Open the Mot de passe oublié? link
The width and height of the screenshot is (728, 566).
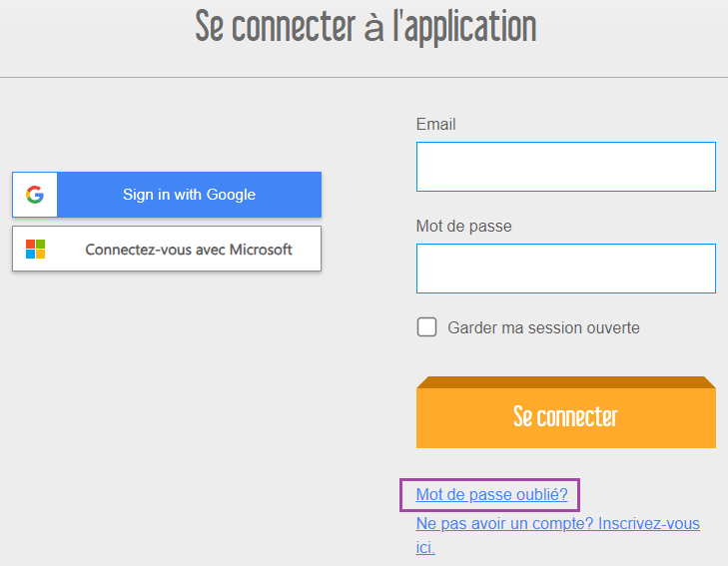point(491,494)
